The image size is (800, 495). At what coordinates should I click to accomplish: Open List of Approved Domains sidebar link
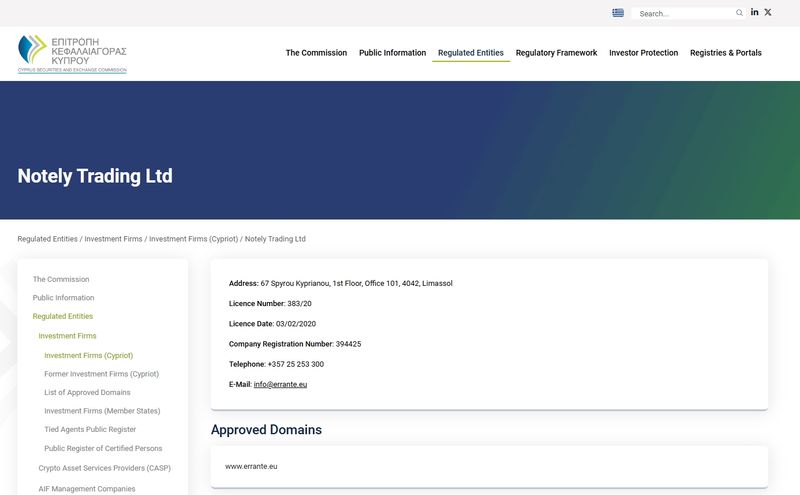pos(87,392)
